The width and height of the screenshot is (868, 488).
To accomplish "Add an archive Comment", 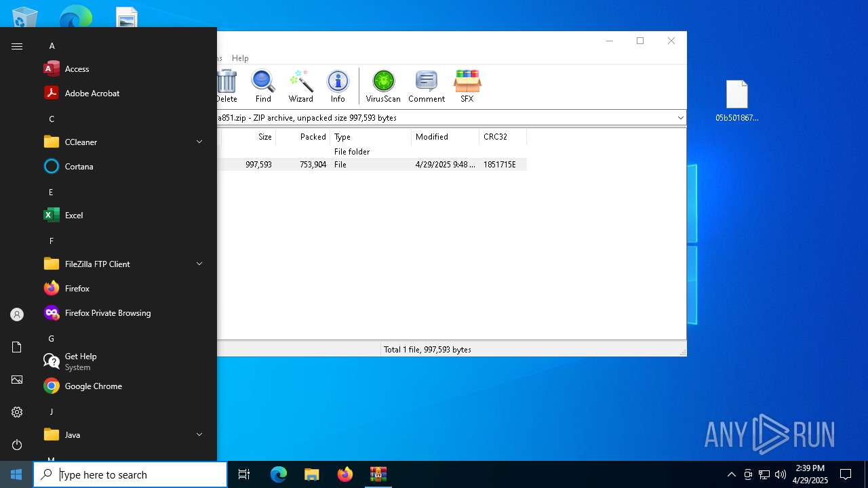I will [427, 86].
